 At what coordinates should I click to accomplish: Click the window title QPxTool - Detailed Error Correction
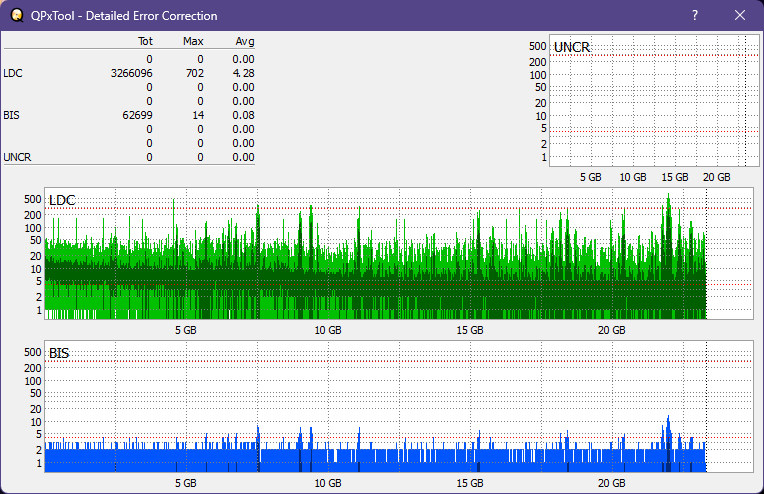coord(124,16)
